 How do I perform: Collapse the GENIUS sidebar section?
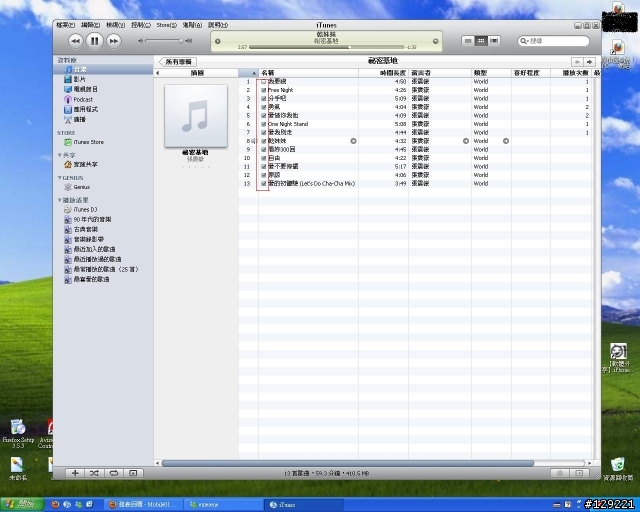click(x=60, y=178)
